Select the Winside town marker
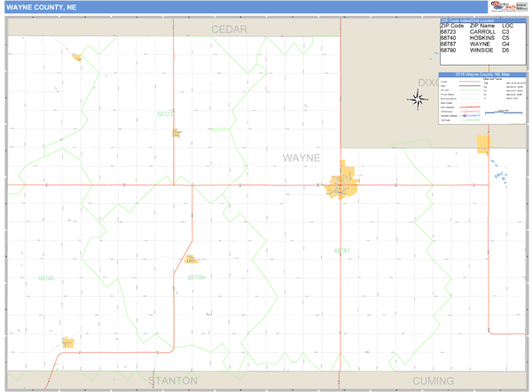532x392 pixels. 191,260
